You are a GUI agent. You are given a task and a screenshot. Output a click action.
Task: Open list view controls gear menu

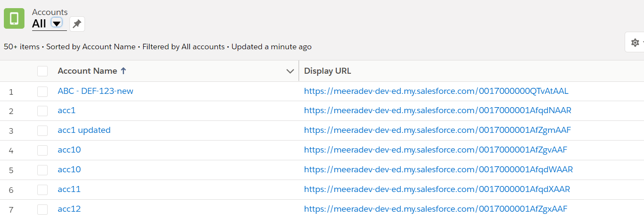(x=635, y=42)
